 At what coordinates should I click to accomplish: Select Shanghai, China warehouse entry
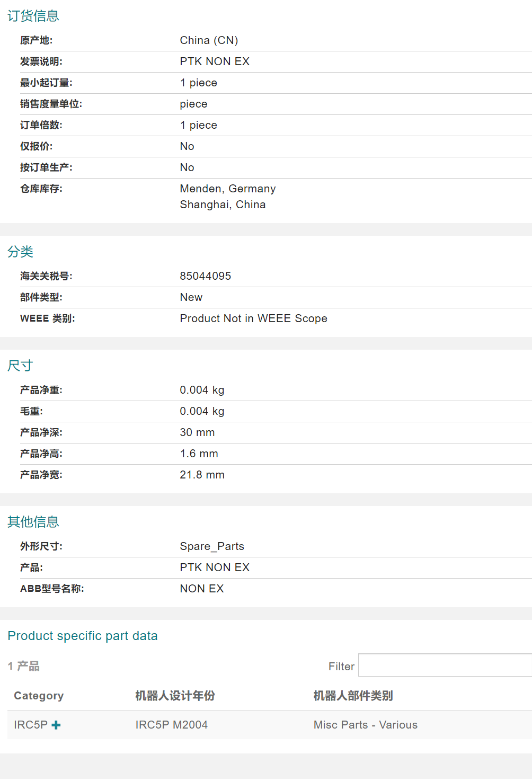tap(223, 205)
